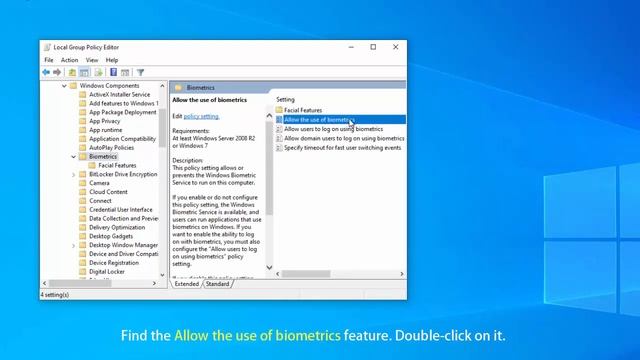Click the Digital Locker folder icon
This screenshot has height=360, width=640.
click(x=83, y=271)
